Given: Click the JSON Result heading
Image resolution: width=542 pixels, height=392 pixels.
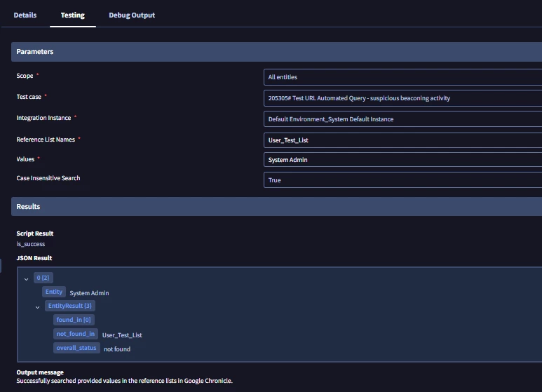Looking at the screenshot, I should (x=34, y=258).
